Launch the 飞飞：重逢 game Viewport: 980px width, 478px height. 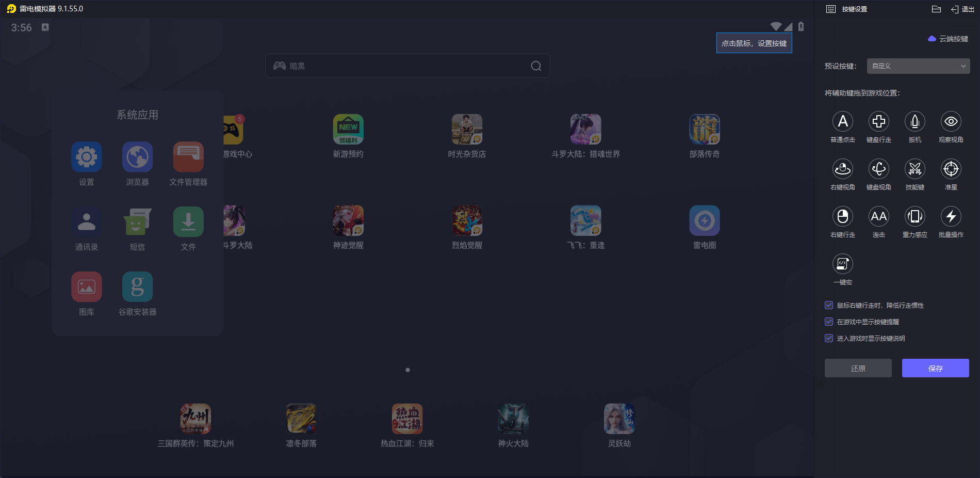point(586,221)
